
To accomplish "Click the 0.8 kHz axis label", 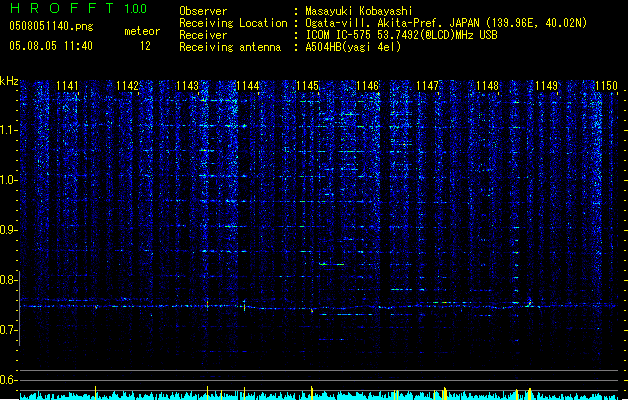I will (8, 280).
